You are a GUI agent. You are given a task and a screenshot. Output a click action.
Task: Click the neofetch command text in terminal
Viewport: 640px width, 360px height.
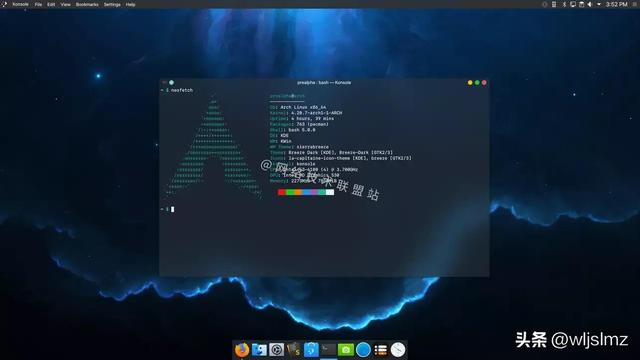coord(182,90)
